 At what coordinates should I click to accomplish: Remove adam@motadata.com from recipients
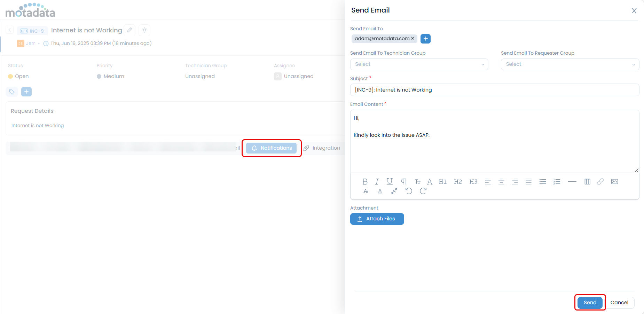click(413, 39)
